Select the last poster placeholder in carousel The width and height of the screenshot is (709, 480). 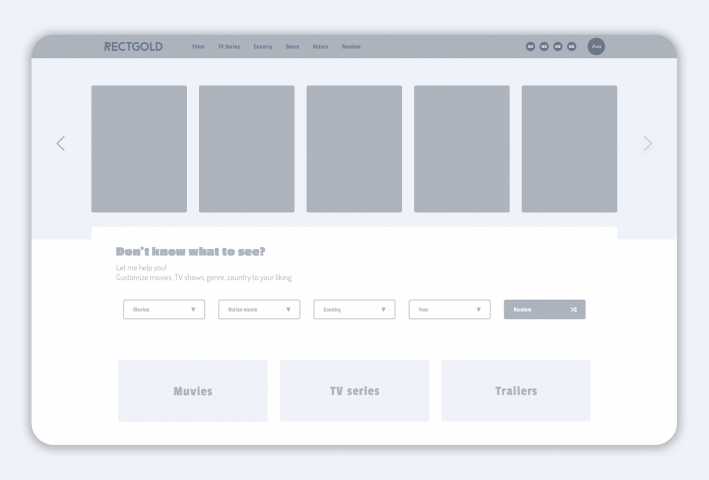click(569, 149)
